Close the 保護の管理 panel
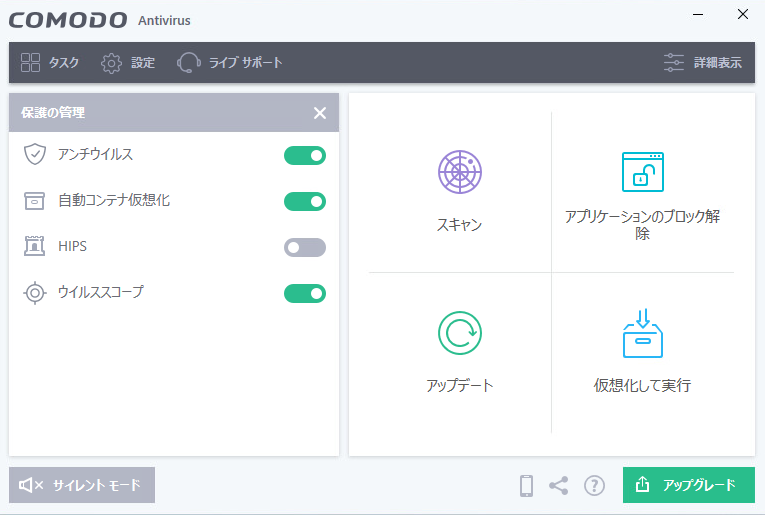765x515 pixels. (x=320, y=113)
